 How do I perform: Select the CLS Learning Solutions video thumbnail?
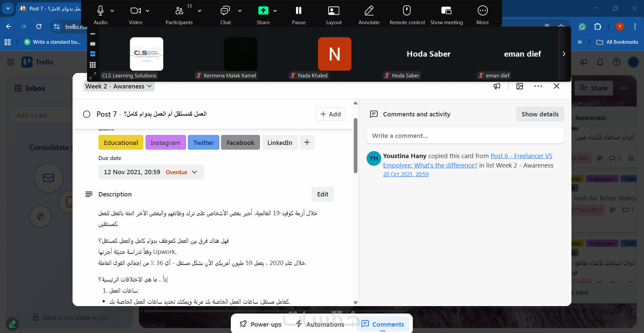(146, 54)
